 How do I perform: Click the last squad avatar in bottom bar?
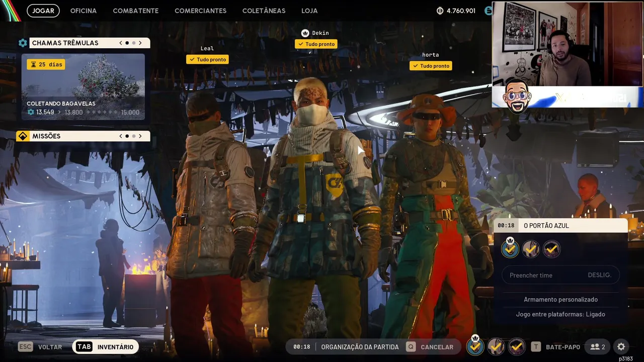tap(517, 346)
